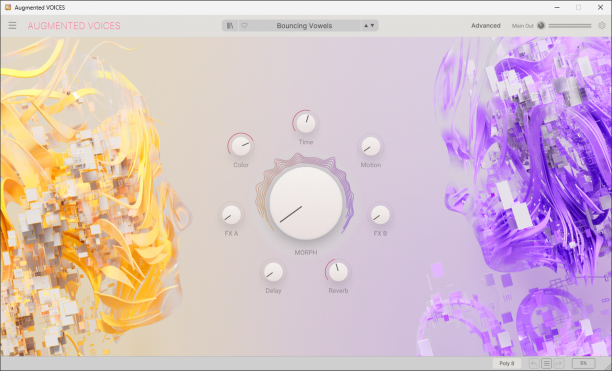Click the Main Out label
612x371 pixels.
(523, 26)
